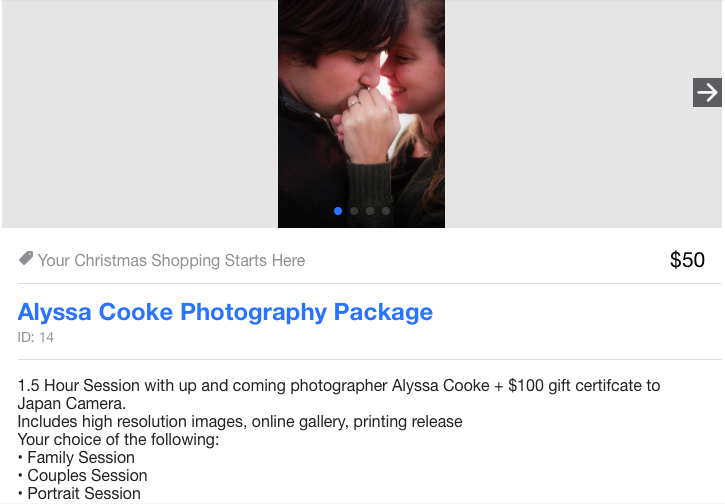Open 'Your Christmas Shopping Starts Here' category
Screen dimensions: 725x504
click(171, 261)
